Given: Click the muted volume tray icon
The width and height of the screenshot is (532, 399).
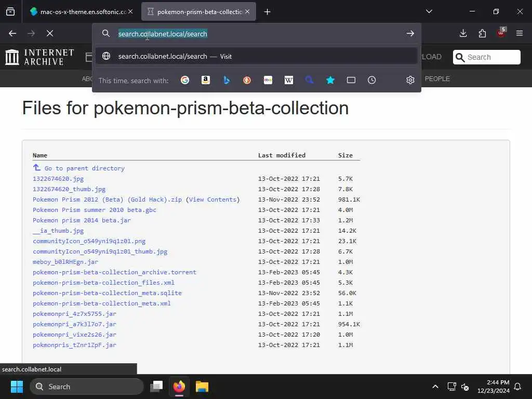Looking at the screenshot, I should (465, 387).
